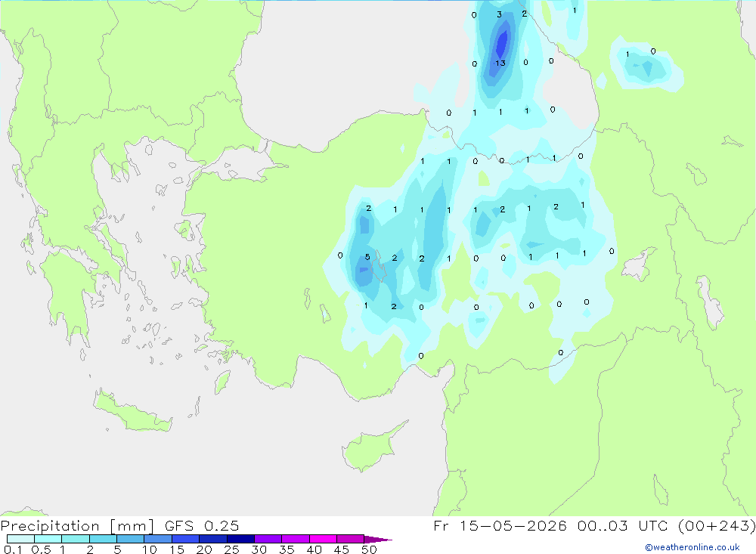Click the legend swatch between 0.1 and 0.5

coord(20,539)
